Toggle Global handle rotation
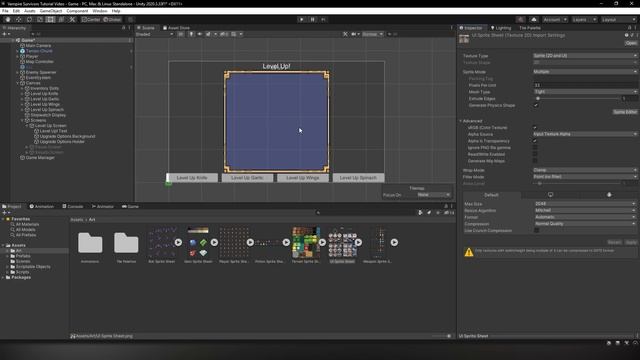The height and width of the screenshot is (360, 640). 112,19
